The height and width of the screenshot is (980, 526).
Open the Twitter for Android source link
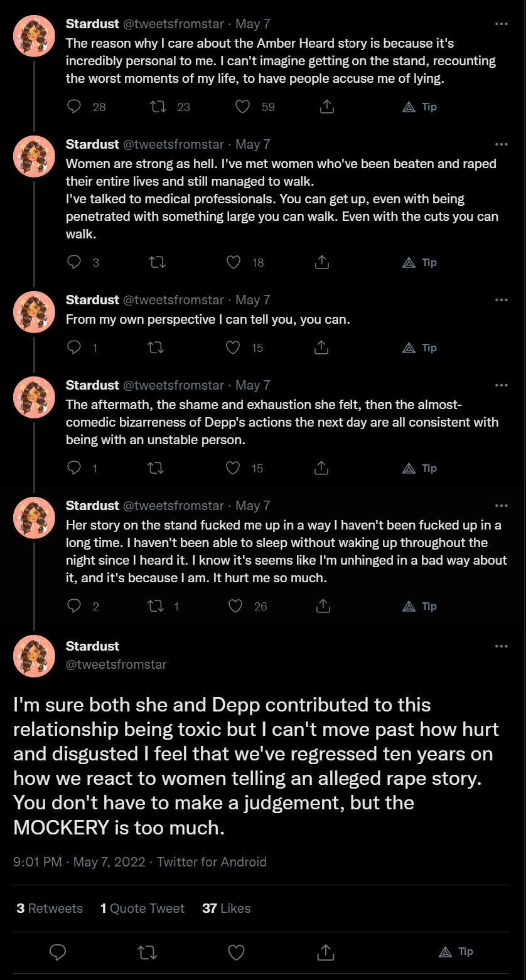click(212, 862)
